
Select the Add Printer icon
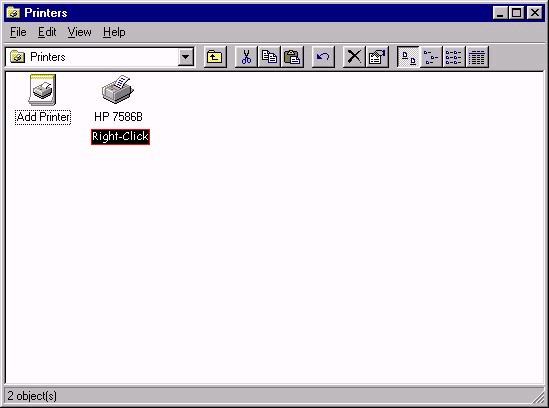pos(42,90)
